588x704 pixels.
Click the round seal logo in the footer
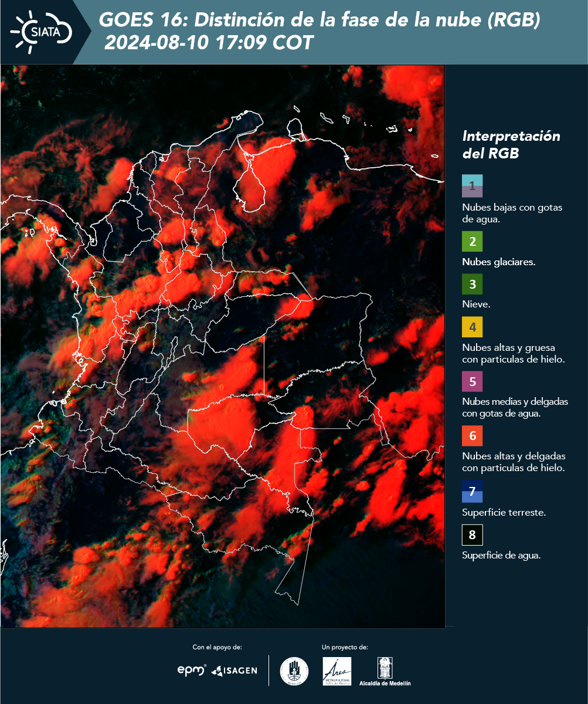coord(294,671)
